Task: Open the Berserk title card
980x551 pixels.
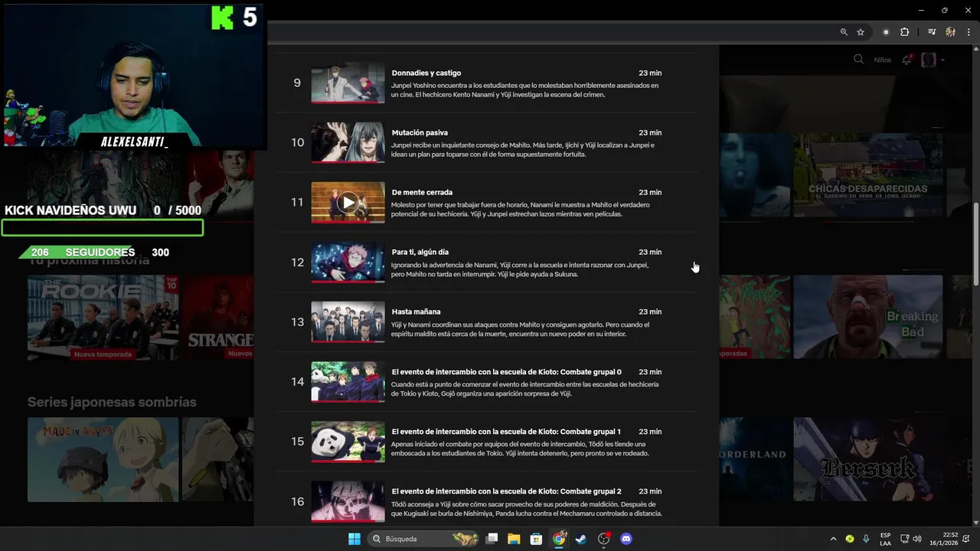Action: pos(867,459)
